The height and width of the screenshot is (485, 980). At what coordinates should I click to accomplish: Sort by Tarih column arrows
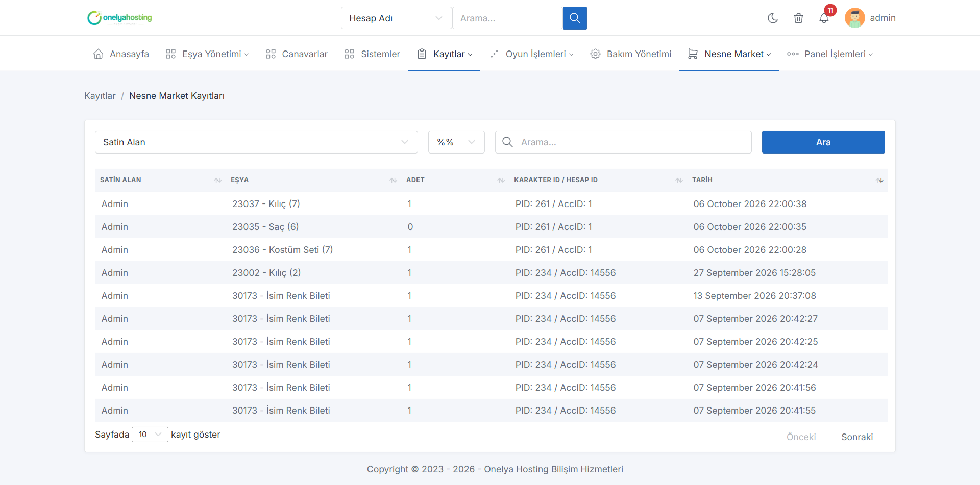coord(880,180)
